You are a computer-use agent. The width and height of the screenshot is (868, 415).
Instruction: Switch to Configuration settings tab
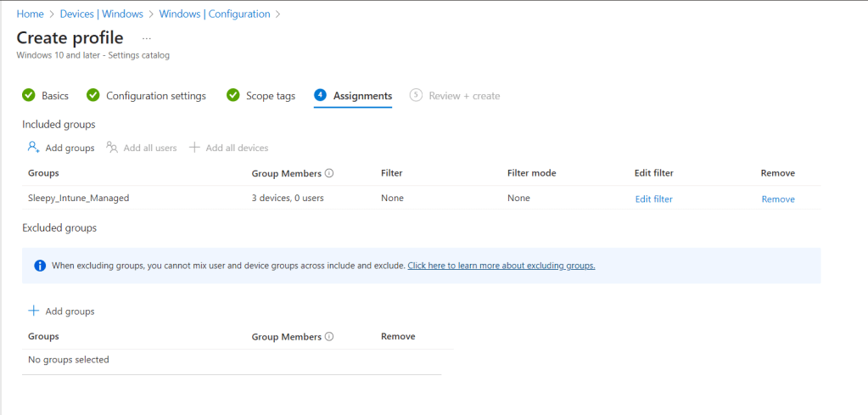147,96
